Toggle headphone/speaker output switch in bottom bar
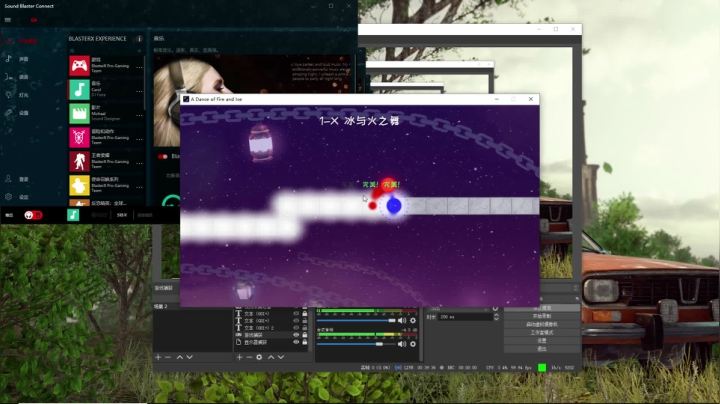This screenshot has width=720, height=404. [33, 215]
